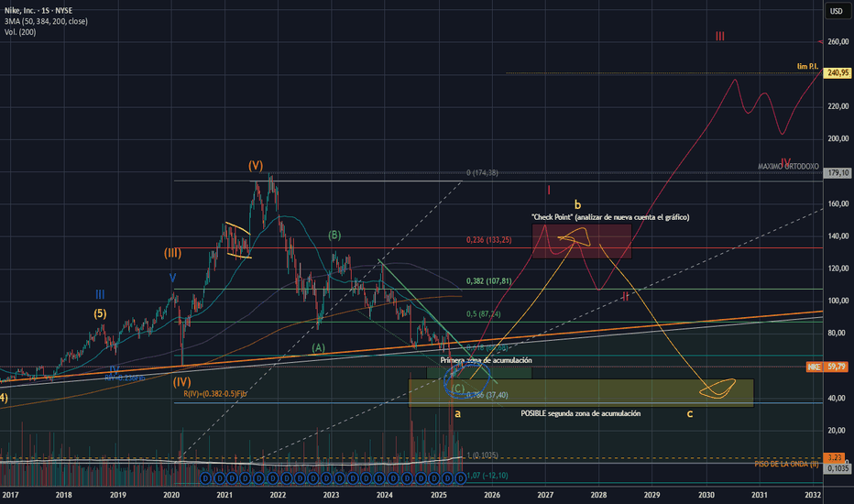Select the yellow POSIBLE segunda zona de acumulación box
The height and width of the screenshot is (504, 854).
tap(581, 393)
